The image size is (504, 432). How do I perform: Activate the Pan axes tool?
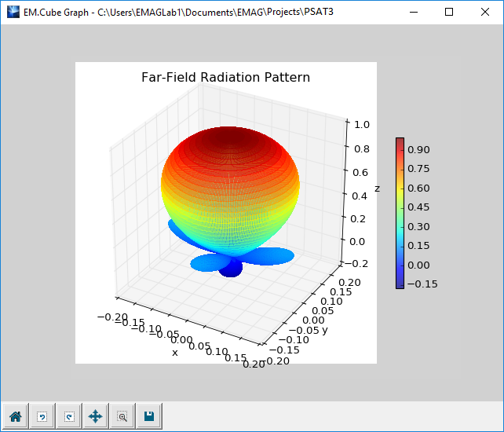point(96,416)
